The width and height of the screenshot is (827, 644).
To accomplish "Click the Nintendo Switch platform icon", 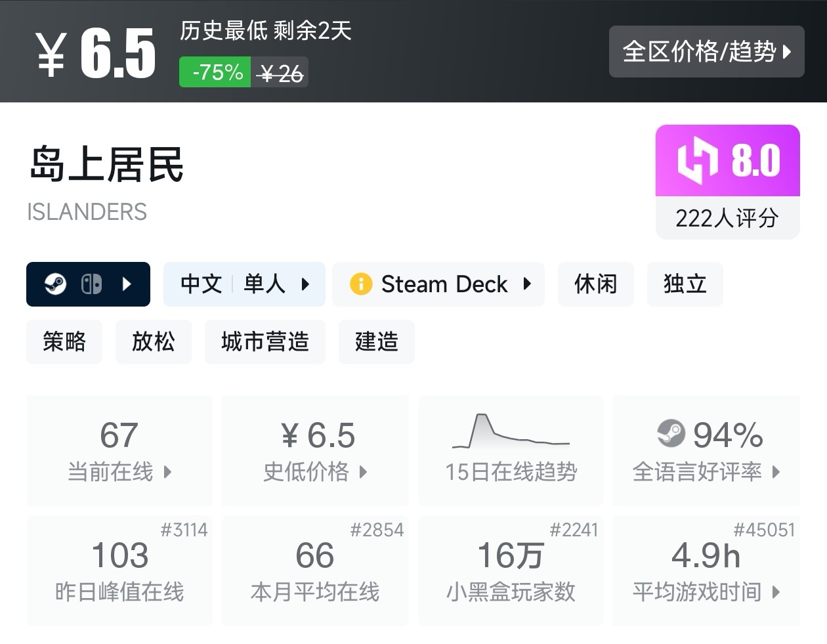I will 91,284.
